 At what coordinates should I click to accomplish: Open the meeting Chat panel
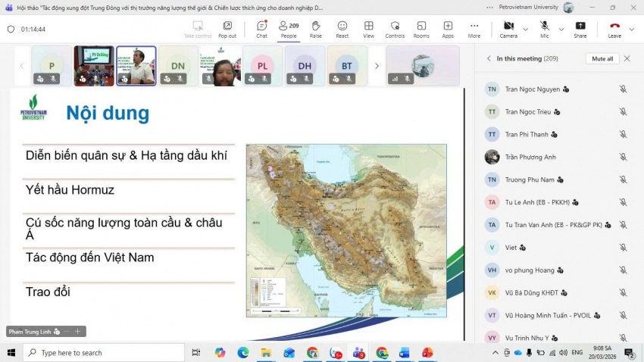point(261,29)
